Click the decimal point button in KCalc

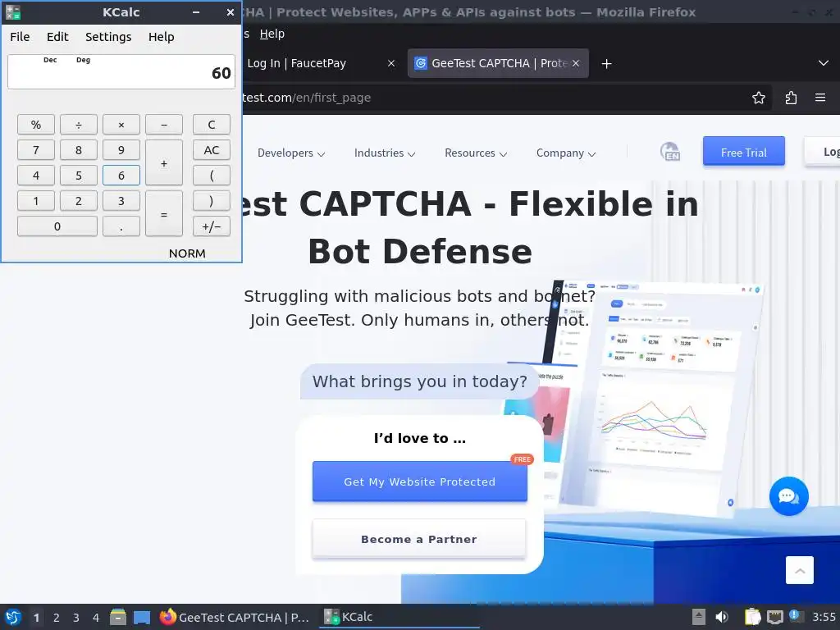tap(121, 226)
